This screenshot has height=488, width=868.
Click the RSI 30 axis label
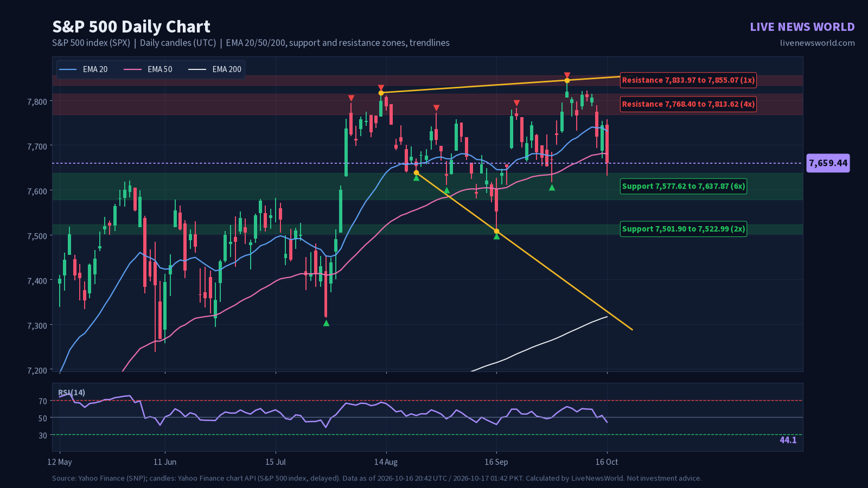43,435
